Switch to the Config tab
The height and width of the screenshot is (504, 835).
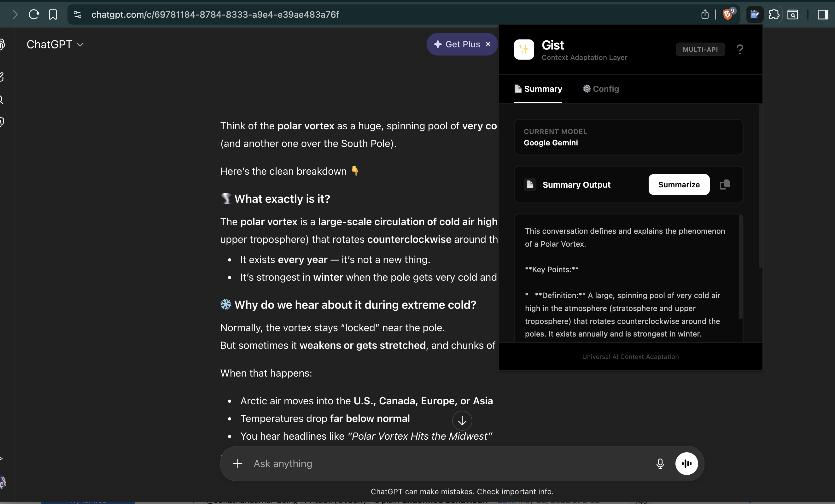[600, 89]
